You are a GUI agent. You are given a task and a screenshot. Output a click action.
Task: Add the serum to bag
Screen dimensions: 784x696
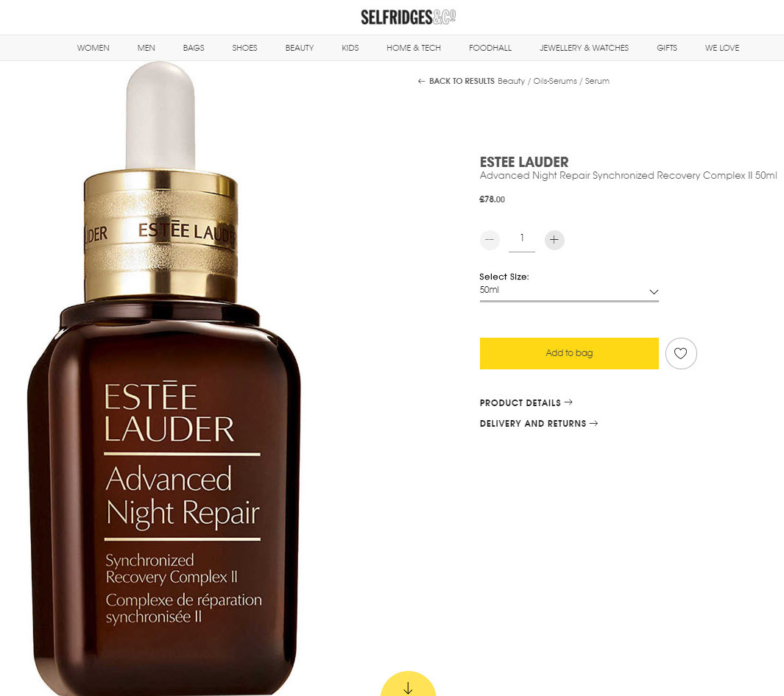569,353
